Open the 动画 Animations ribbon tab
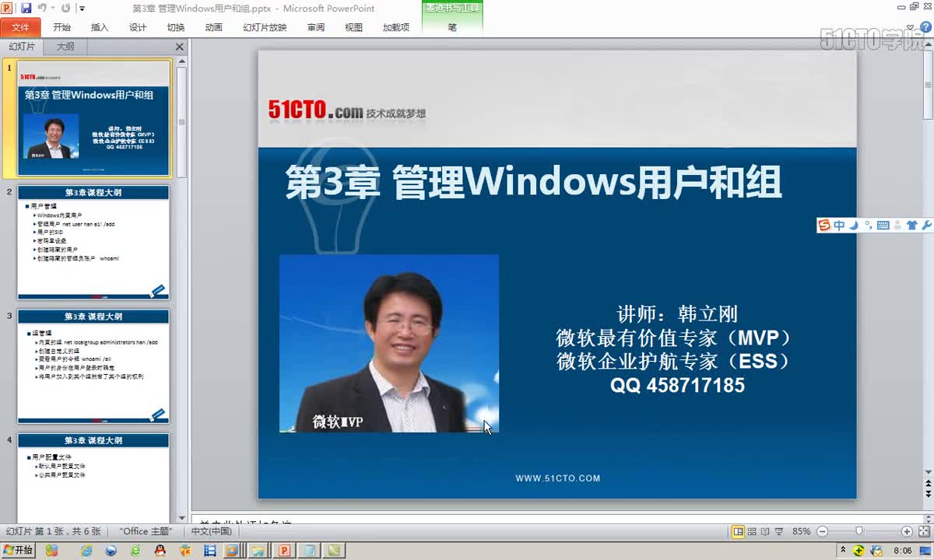The width and height of the screenshot is (934, 560). [213, 27]
